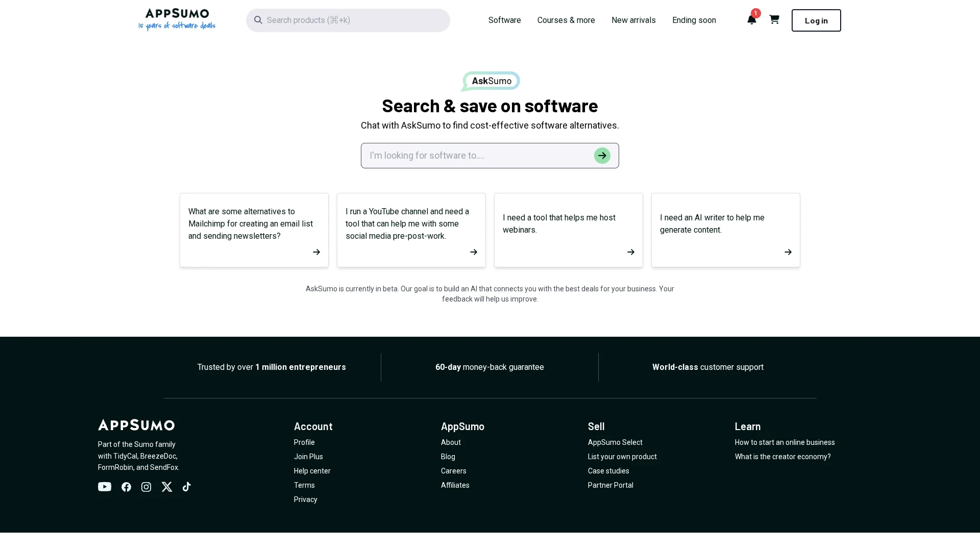Open the Help center link
The image size is (980, 551).
[312, 471]
